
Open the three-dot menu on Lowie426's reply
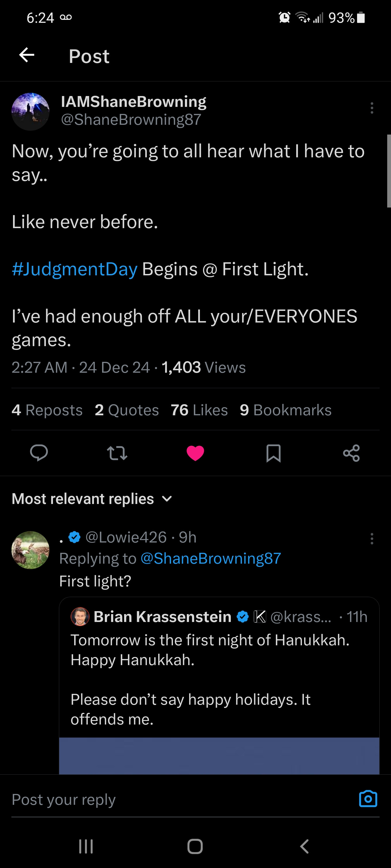372,539
